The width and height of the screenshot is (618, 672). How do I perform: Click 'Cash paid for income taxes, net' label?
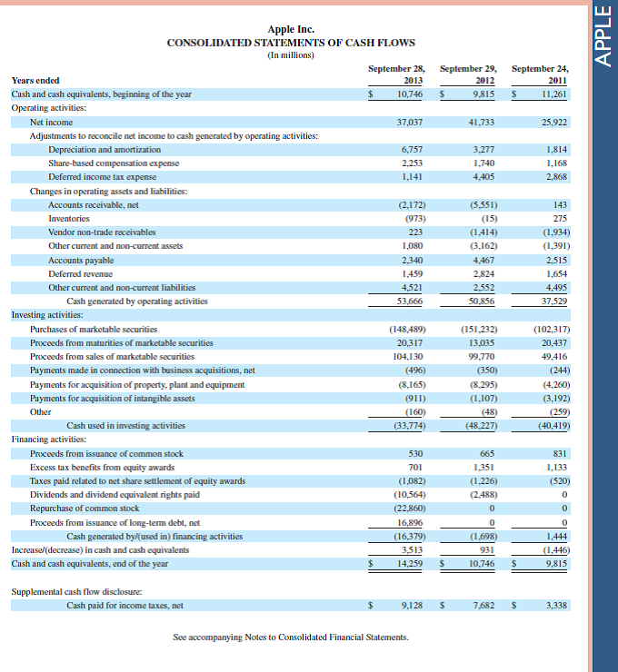(x=125, y=606)
